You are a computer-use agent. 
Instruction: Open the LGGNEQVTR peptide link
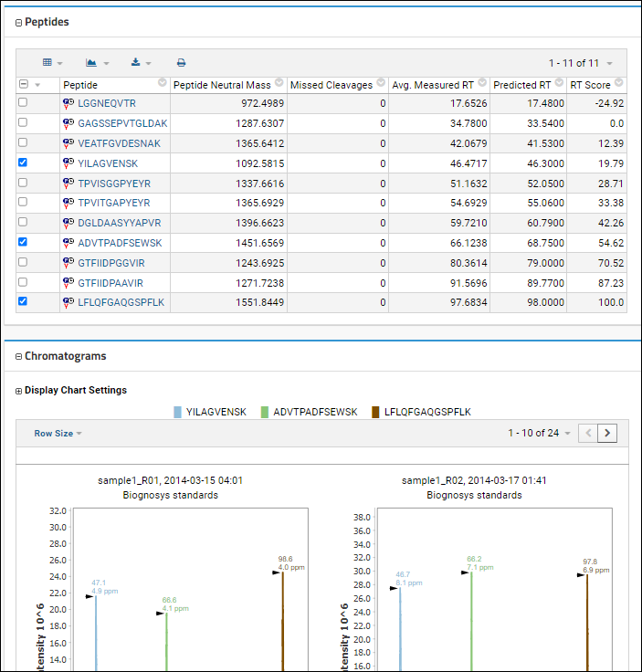point(107,103)
